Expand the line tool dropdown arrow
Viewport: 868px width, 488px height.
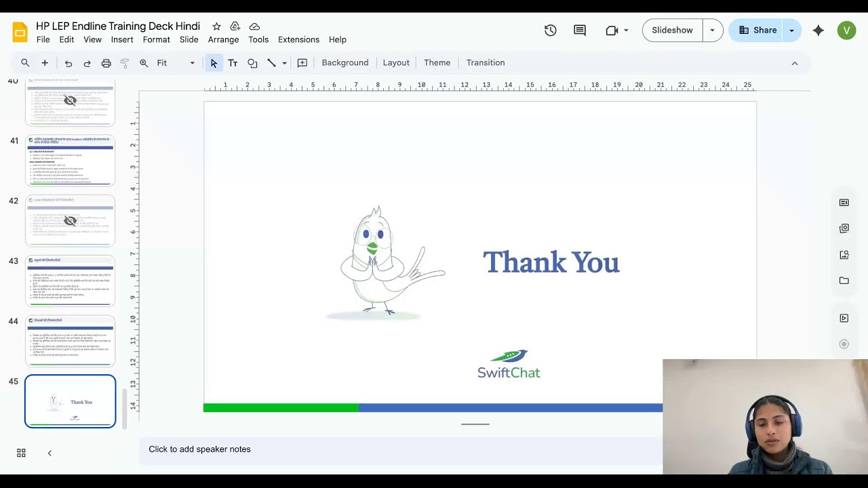point(284,63)
